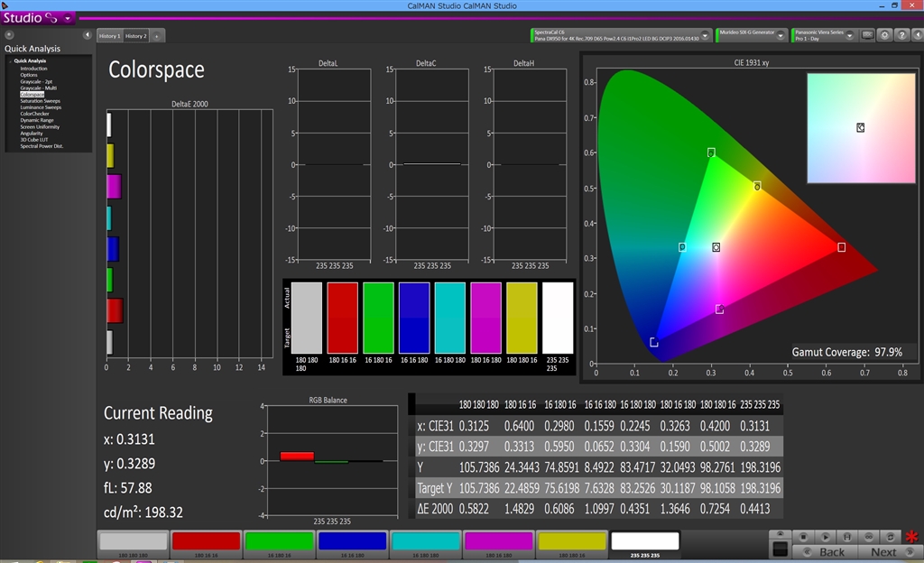Viewport: 924px width, 563px height.
Task: Expand the SpectraCal C6 meter dropdown
Action: [x=705, y=35]
